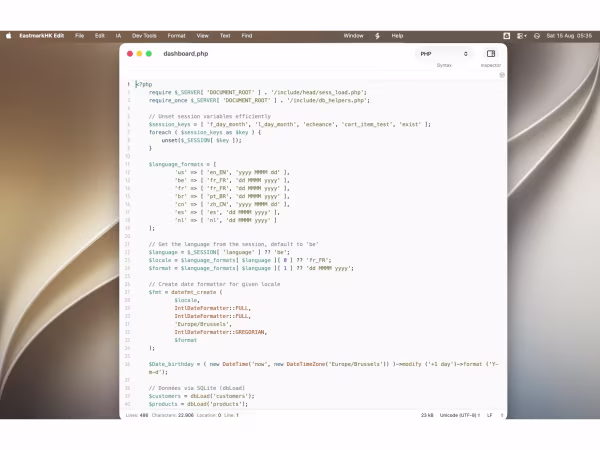Click the $customers = dbLoad('customers') line
This screenshot has width=600, height=450.
[202, 396]
